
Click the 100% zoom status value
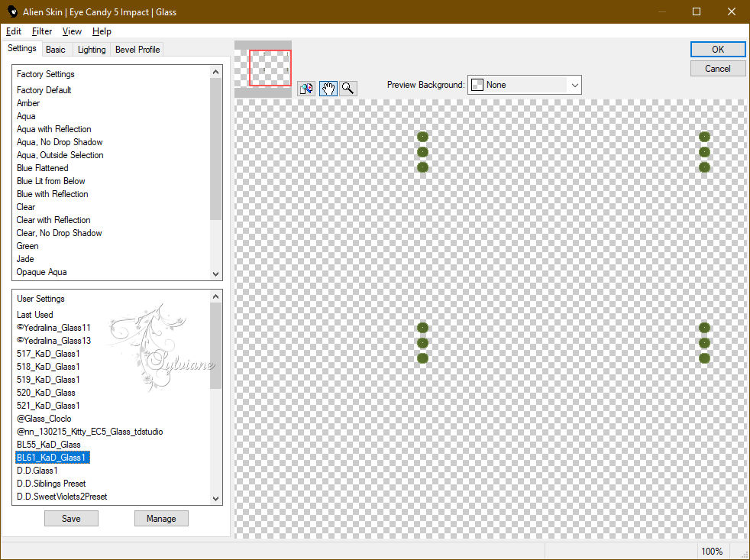[712, 552]
